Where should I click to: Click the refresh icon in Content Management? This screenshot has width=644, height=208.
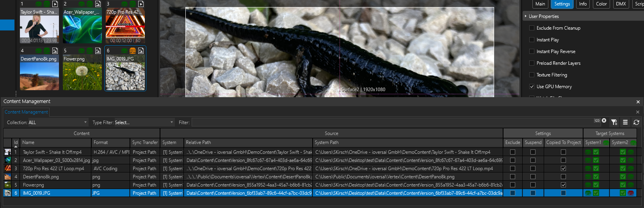tap(636, 123)
